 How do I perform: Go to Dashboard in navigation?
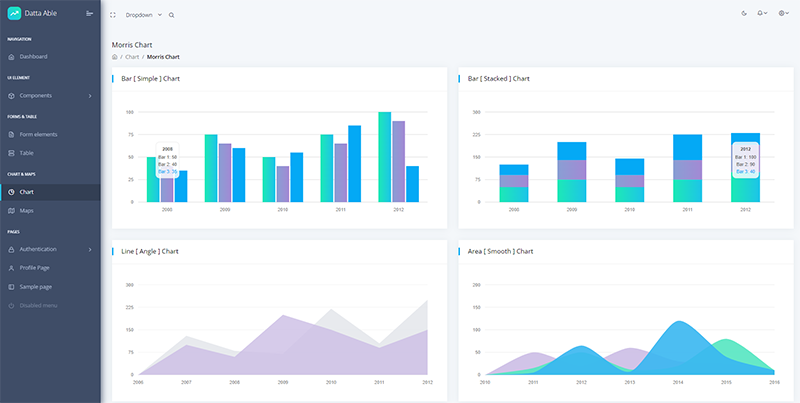(50, 57)
